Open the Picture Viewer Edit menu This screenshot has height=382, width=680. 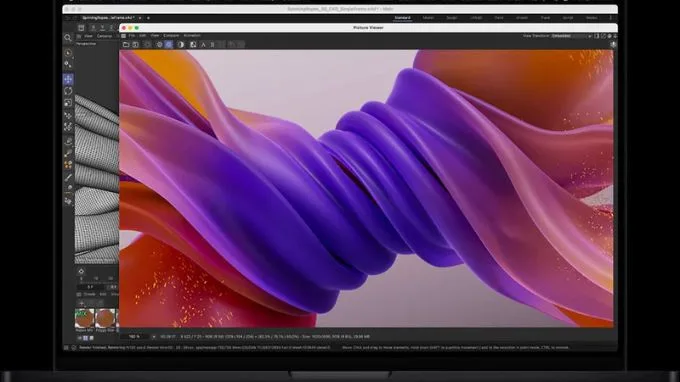(x=143, y=36)
